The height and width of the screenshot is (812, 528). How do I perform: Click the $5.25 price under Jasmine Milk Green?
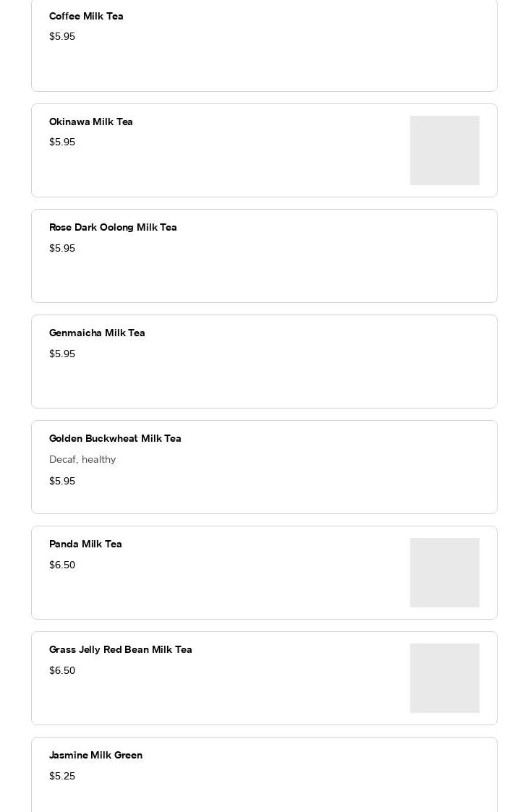coord(62,777)
